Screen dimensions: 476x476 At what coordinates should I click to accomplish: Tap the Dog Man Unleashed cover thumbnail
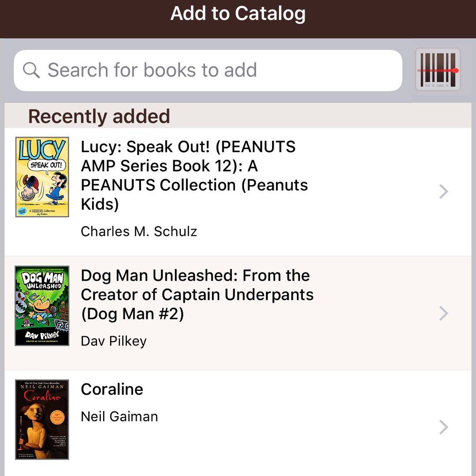coord(42,305)
